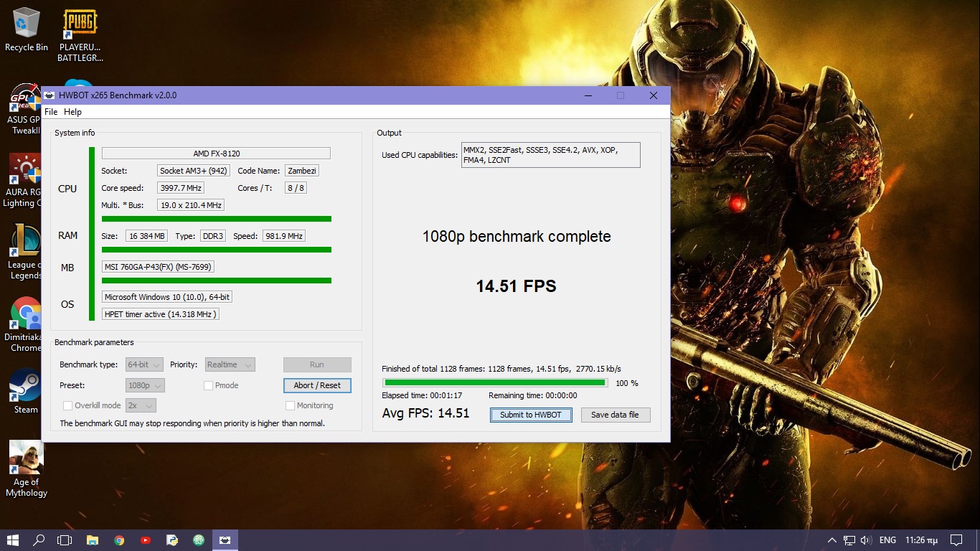Enable the Monitoring checkbox
Screen dimensions: 980x551
(290, 405)
